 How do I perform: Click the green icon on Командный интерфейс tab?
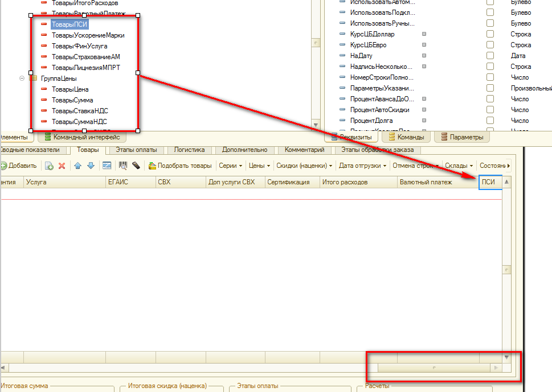point(47,137)
